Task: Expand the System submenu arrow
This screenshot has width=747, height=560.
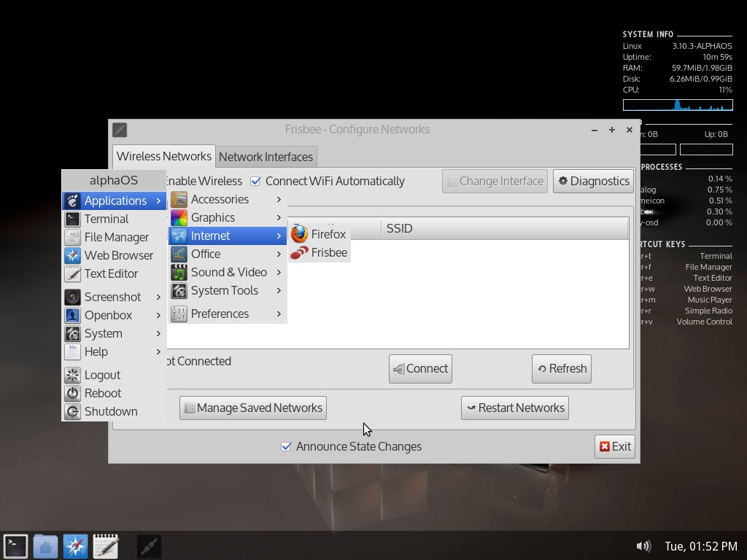Action: [x=158, y=334]
